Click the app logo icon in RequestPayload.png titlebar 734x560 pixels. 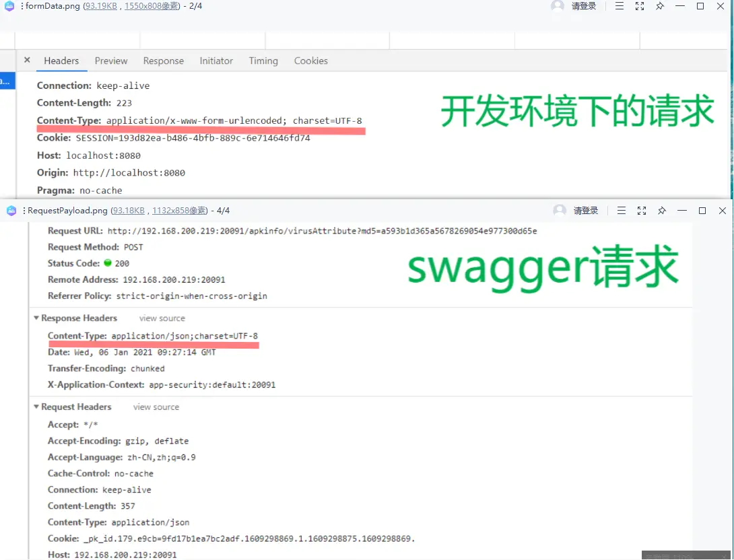pos(11,210)
